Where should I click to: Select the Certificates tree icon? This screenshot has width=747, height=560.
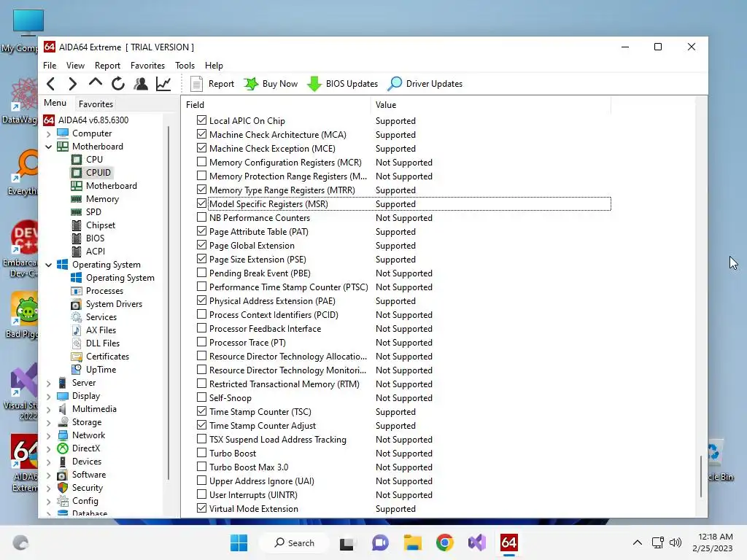click(x=76, y=356)
